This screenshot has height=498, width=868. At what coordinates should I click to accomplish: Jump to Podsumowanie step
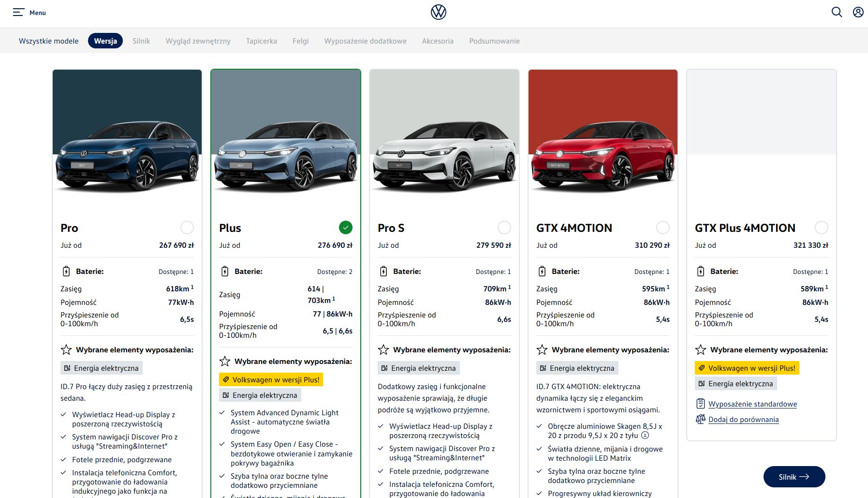(x=494, y=41)
